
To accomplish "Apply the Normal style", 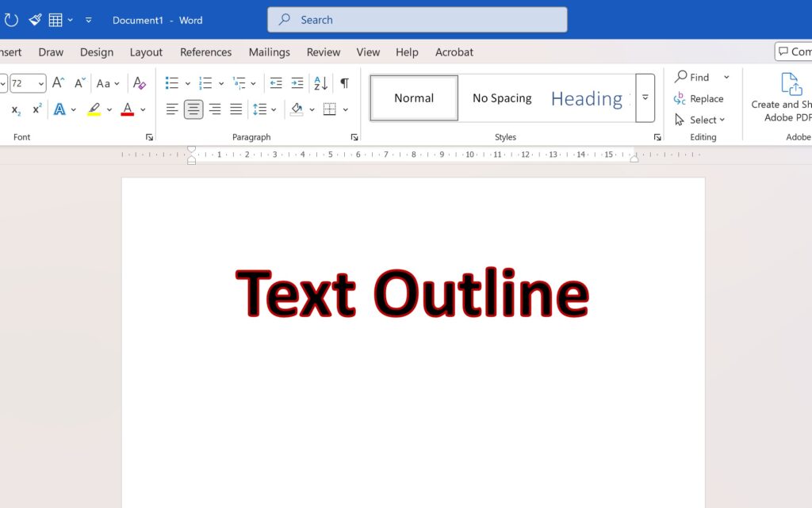I will tap(414, 97).
